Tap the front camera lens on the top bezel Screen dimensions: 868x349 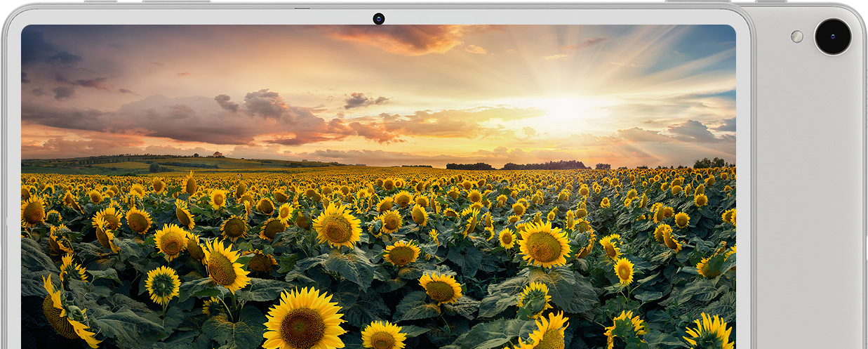(x=378, y=18)
